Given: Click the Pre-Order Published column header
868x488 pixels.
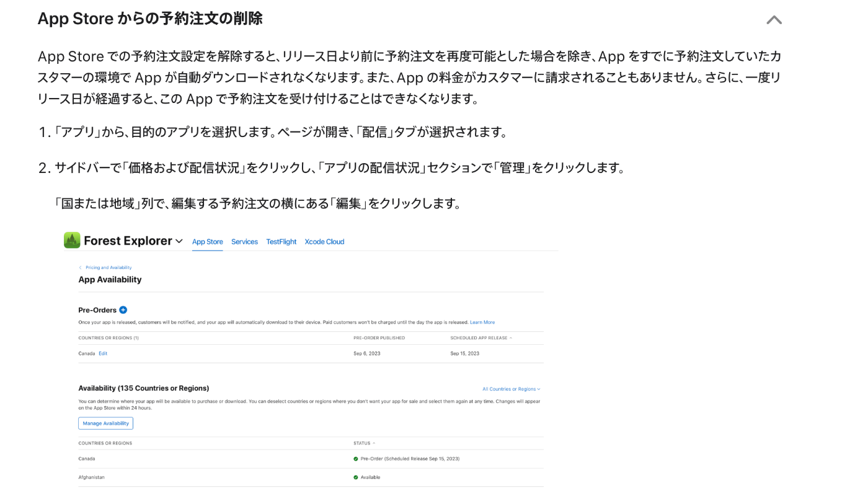Looking at the screenshot, I should [379, 338].
